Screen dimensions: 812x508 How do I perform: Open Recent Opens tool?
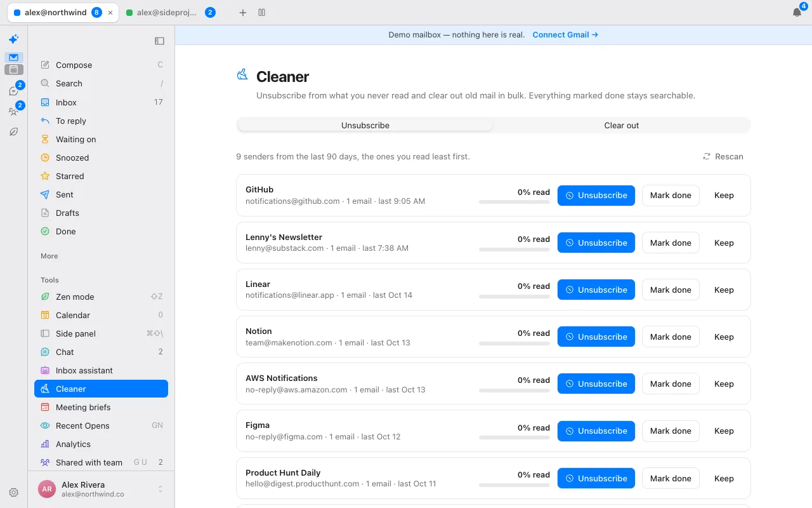(x=101, y=425)
